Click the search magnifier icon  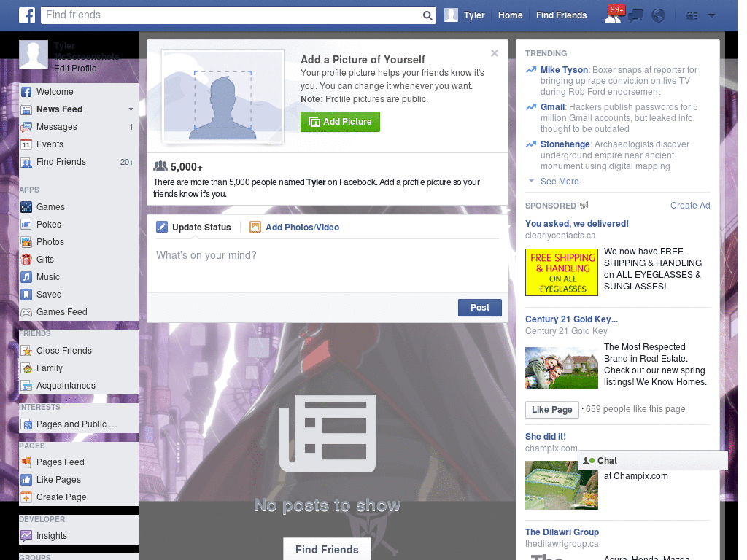pyautogui.click(x=427, y=15)
